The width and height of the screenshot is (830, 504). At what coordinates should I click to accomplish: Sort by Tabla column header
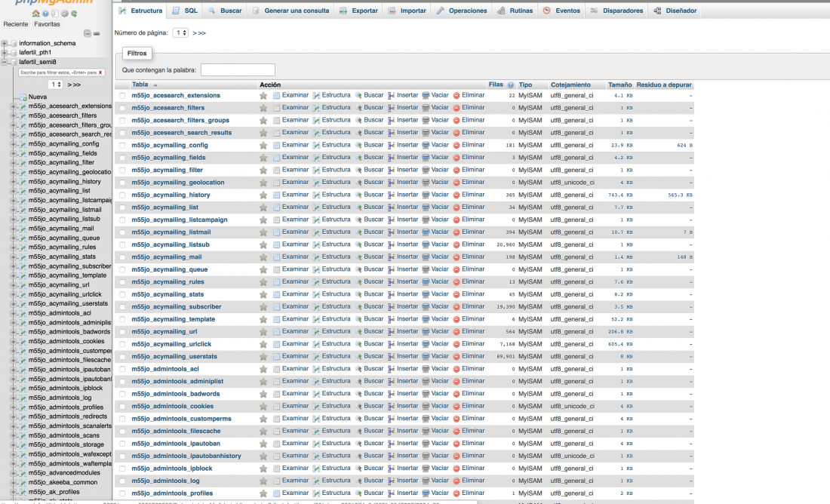coord(140,85)
